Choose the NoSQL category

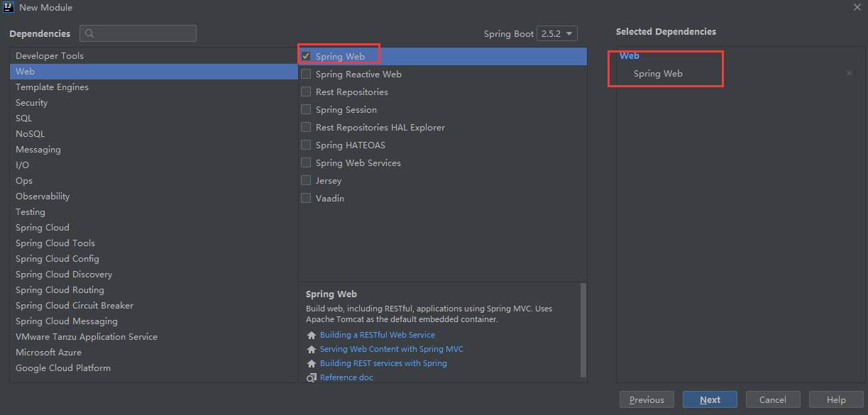coord(153,134)
